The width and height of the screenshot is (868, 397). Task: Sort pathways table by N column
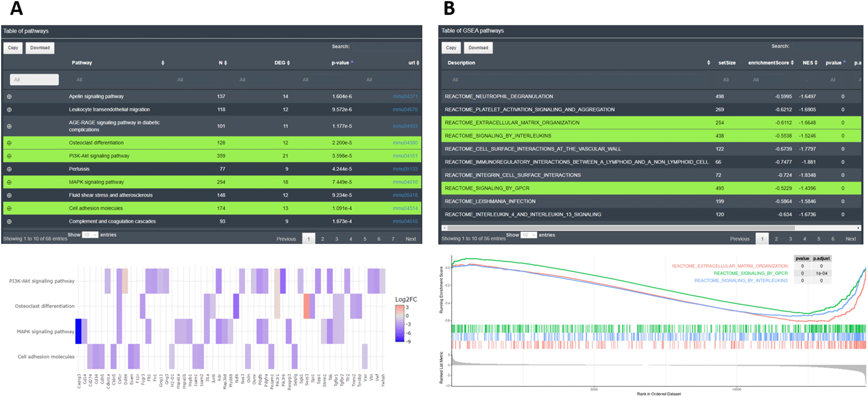point(223,63)
